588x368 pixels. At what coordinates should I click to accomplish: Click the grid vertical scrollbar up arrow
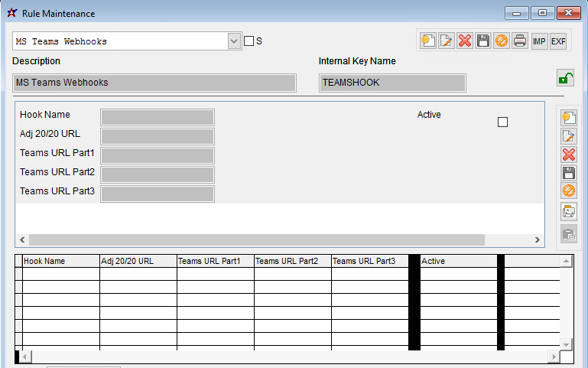coord(567,261)
